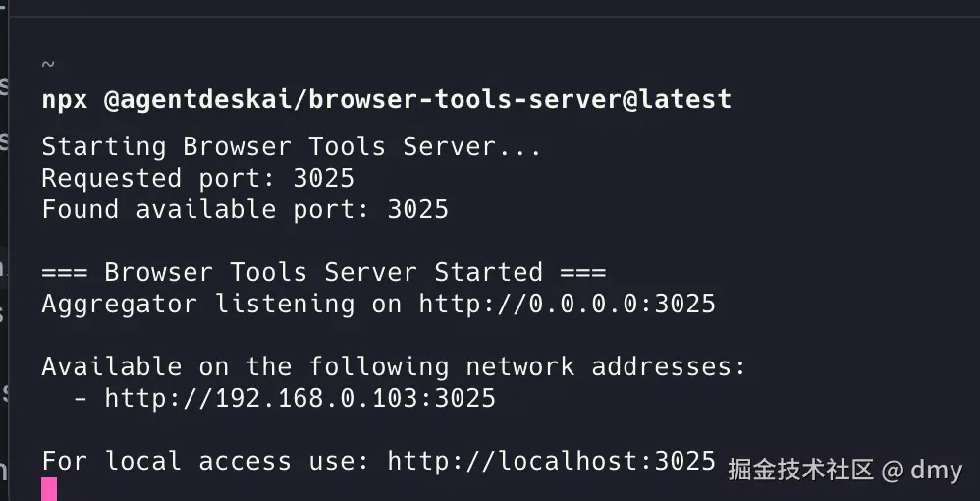
Task: Click the pink terminal cursor block
Action: coord(49,488)
